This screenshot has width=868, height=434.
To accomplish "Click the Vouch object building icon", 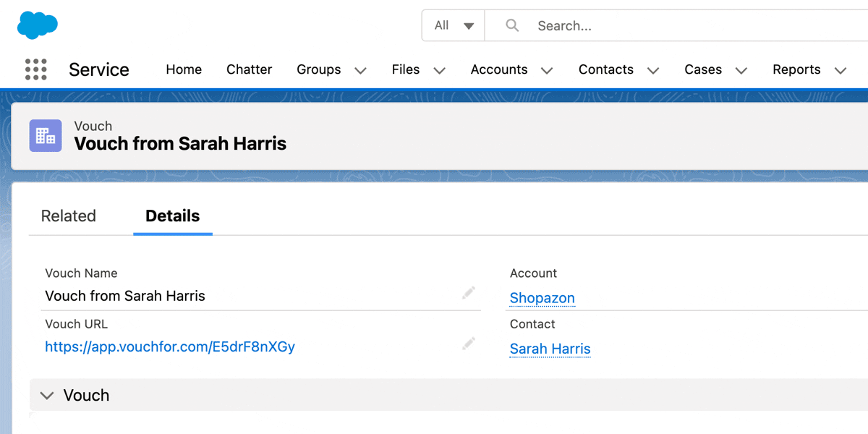I will [46, 135].
